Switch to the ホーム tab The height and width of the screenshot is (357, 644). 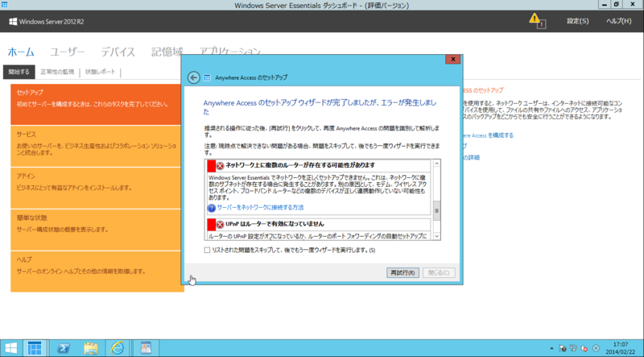coord(21,52)
